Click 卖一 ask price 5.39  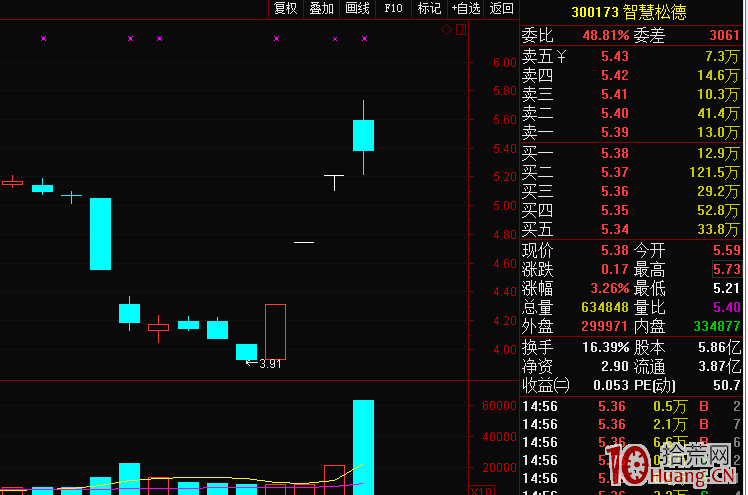614,133
